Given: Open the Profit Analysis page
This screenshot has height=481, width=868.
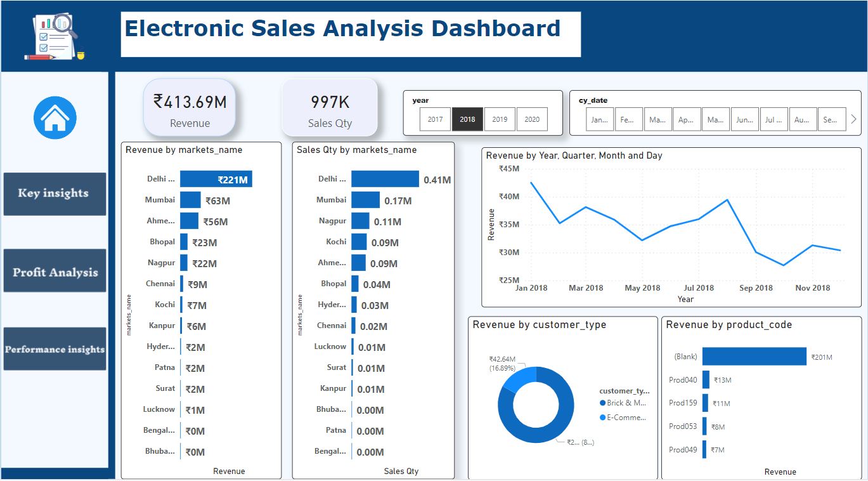Looking at the screenshot, I should click(x=55, y=271).
